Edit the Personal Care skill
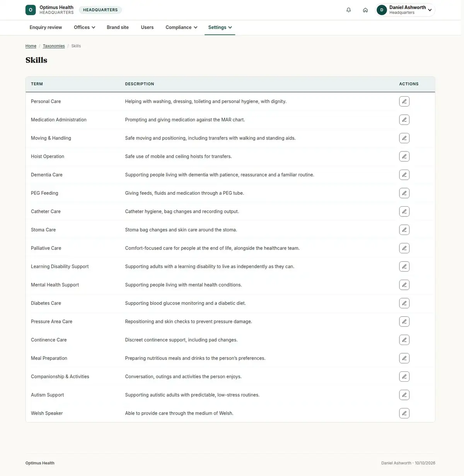 404,101
